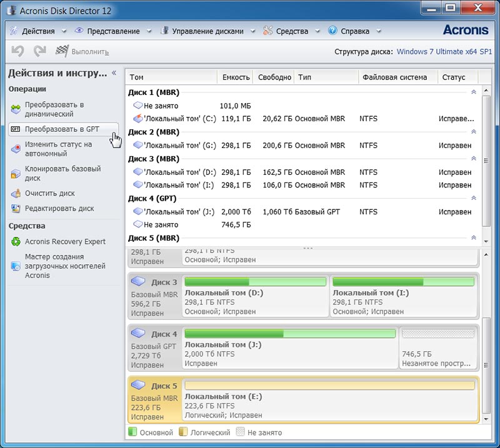Select the Локальный том (I:) block in map
This screenshot has width=500, height=448.
click(403, 296)
